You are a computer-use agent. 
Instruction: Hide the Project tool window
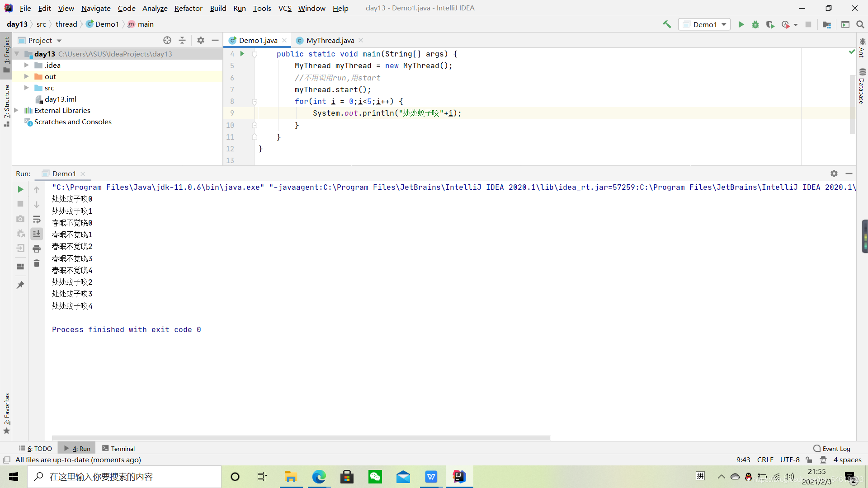point(215,40)
